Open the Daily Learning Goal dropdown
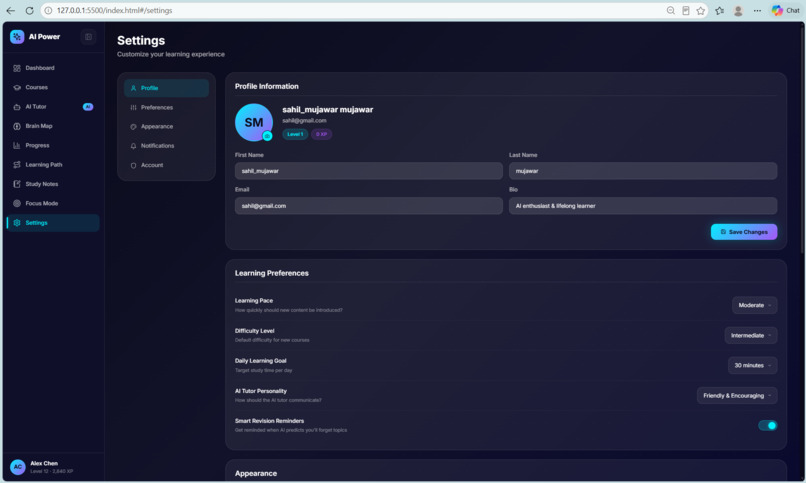This screenshot has width=806, height=483. (753, 365)
